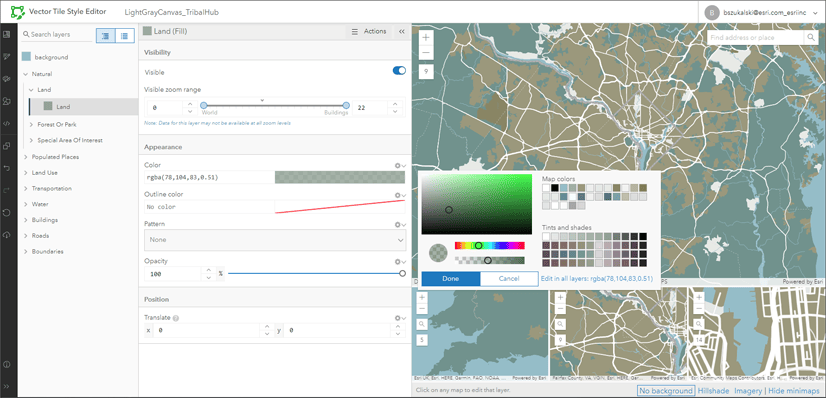Click the Translate x value field
Viewport: 826px width, 398px height.
206,331
